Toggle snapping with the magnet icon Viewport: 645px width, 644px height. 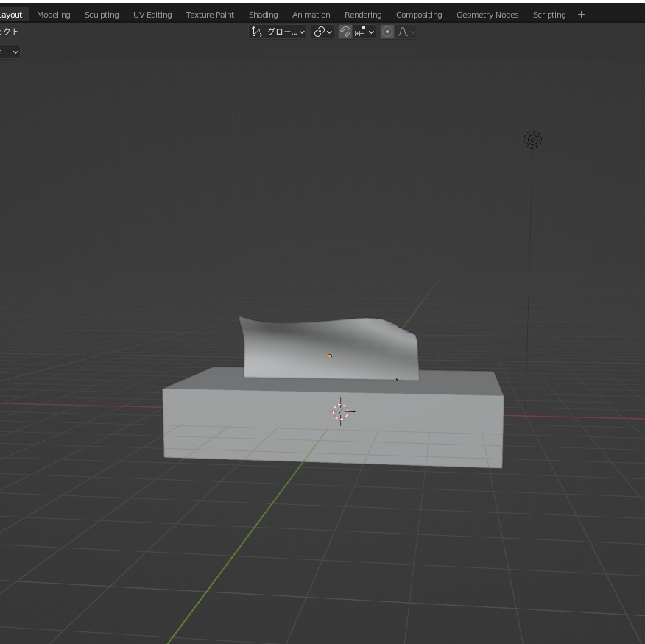click(345, 31)
